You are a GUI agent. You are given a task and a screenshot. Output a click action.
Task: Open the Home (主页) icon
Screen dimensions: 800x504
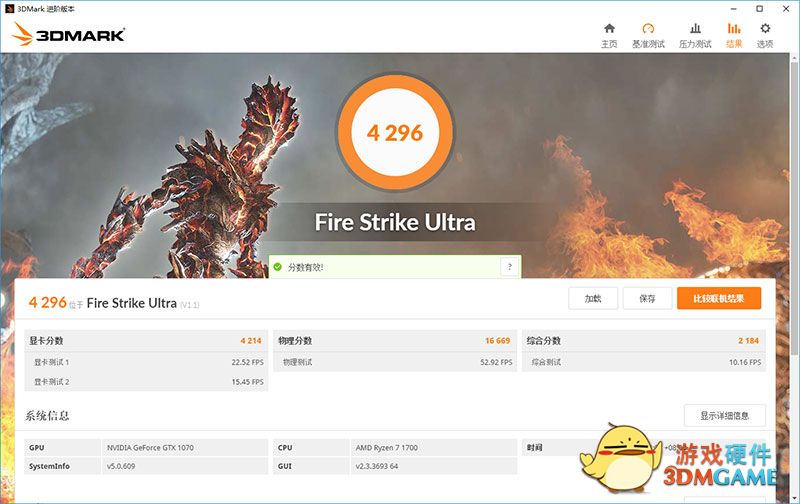pos(609,29)
